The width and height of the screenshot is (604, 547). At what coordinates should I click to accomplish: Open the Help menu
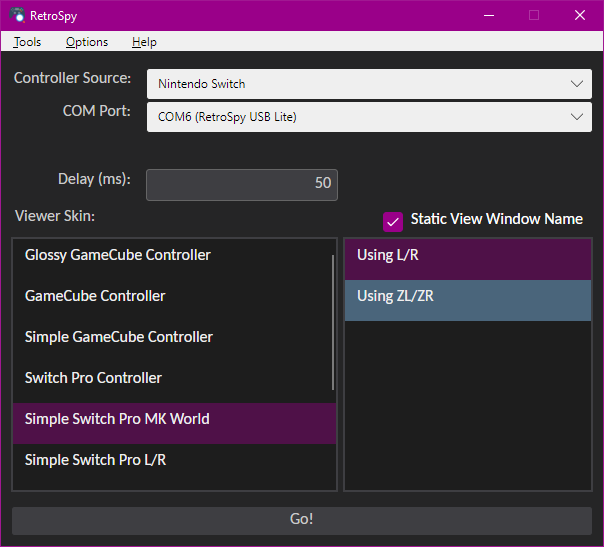coord(144,42)
